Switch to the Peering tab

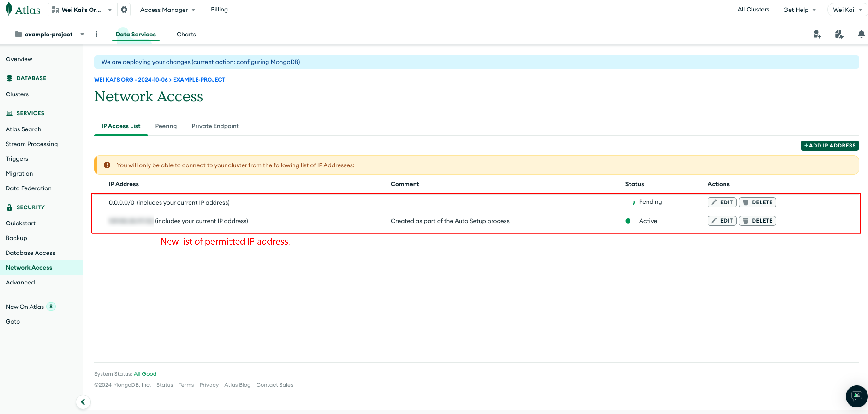[x=166, y=126]
